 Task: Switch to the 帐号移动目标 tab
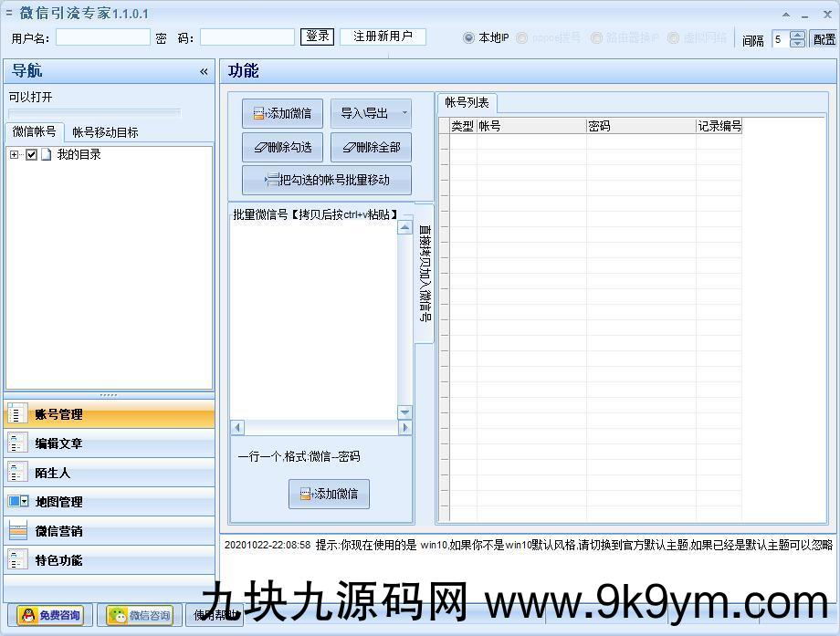click(105, 132)
